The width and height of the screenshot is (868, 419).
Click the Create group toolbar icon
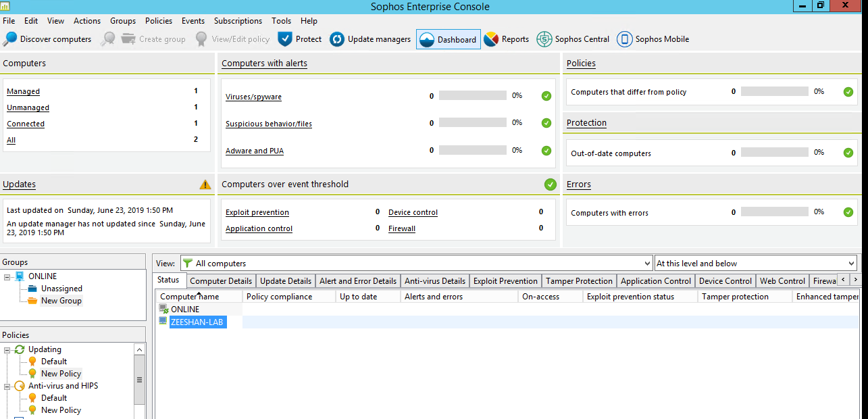point(128,39)
